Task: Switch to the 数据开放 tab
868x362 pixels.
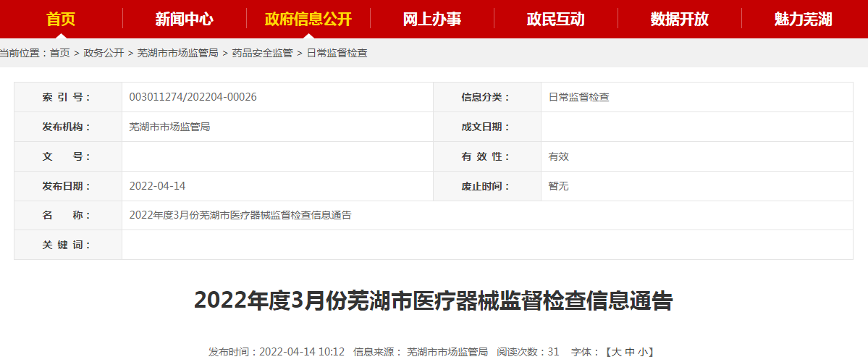Action: tap(679, 19)
